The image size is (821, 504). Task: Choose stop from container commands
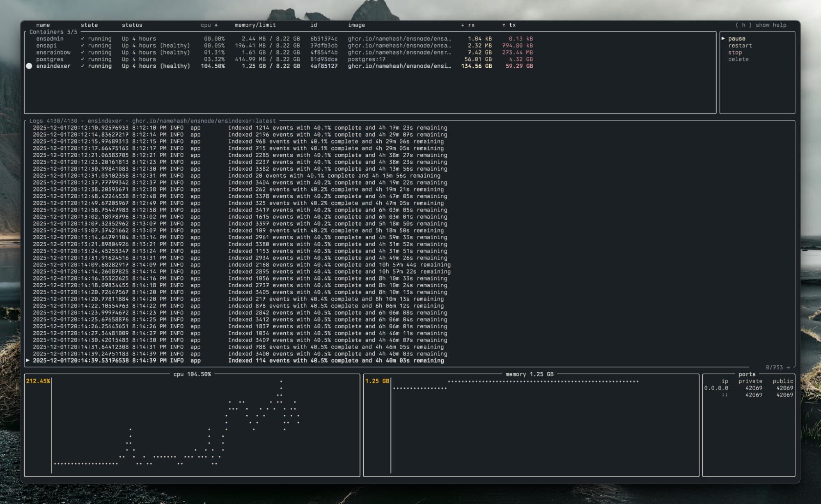tap(735, 53)
